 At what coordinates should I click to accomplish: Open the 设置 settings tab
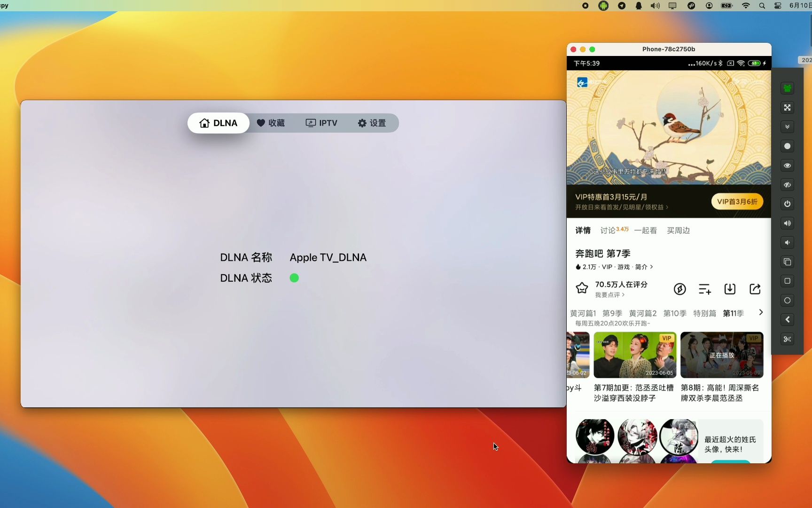372,123
